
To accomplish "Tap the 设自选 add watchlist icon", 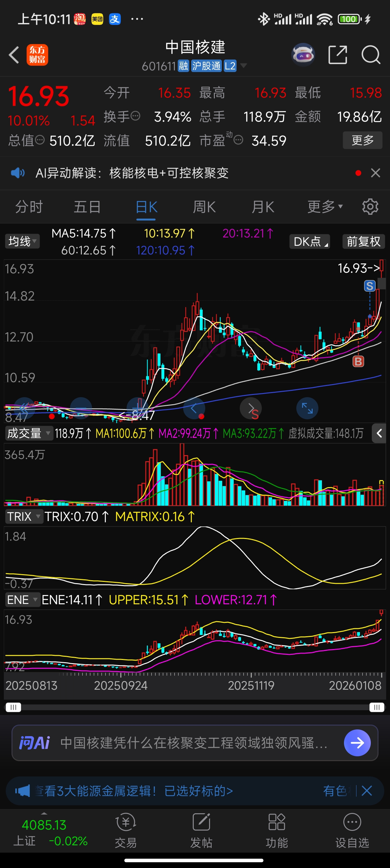I will 352,822.
